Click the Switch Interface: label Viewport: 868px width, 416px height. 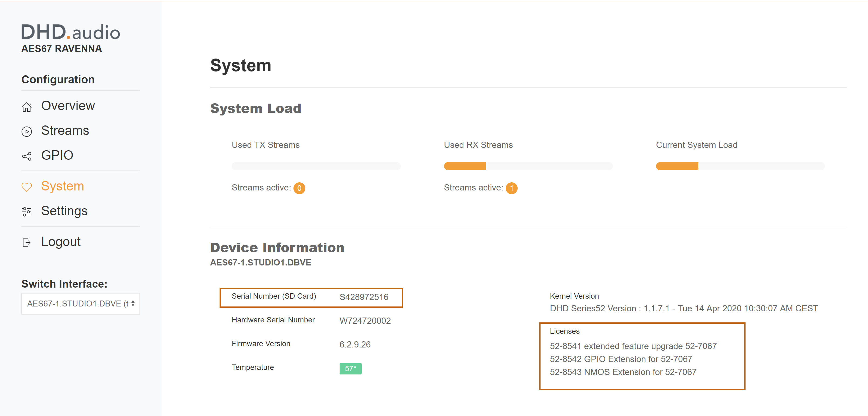(x=64, y=284)
